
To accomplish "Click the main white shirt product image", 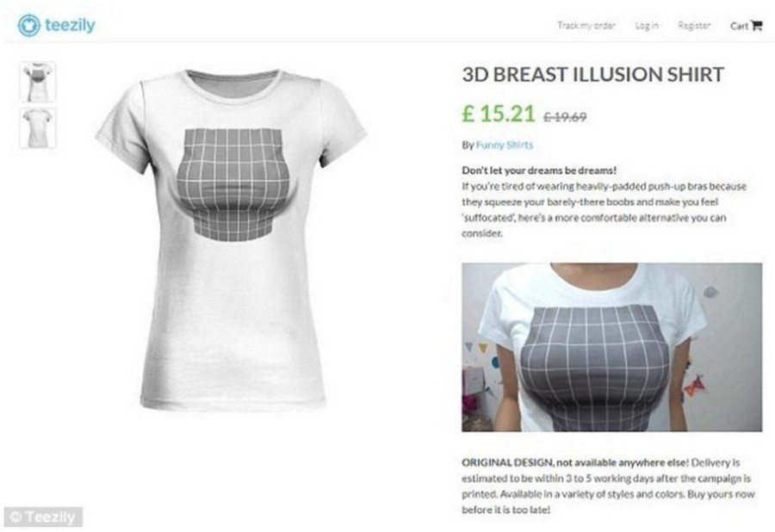I will point(232,239).
